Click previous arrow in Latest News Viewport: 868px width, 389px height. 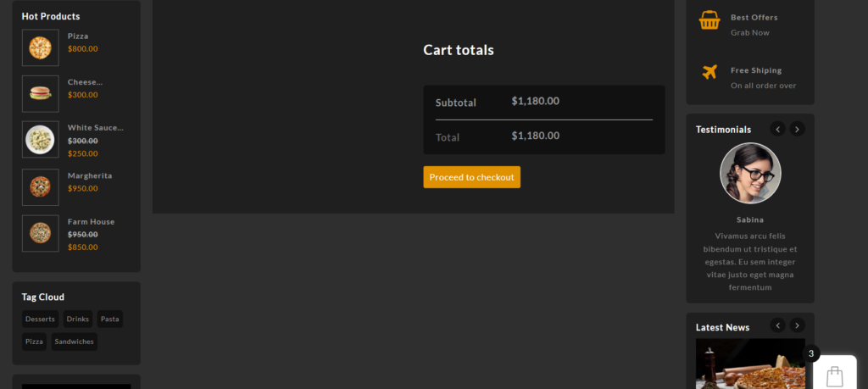(x=777, y=325)
